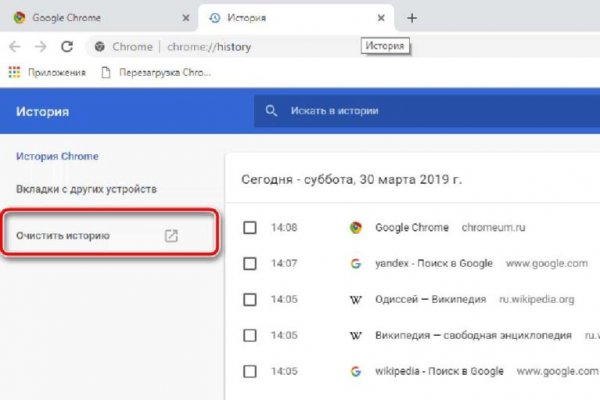Select История Chrome in the sidebar

point(57,156)
